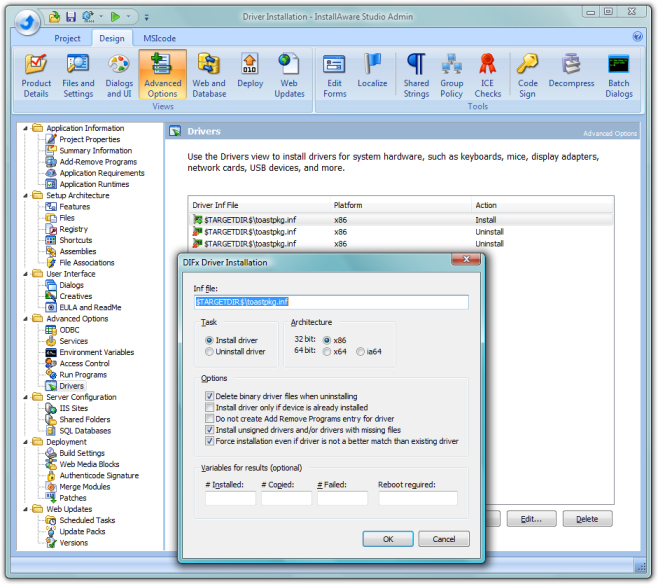
Task: Select the Install driver radio button
Action: click(209, 340)
